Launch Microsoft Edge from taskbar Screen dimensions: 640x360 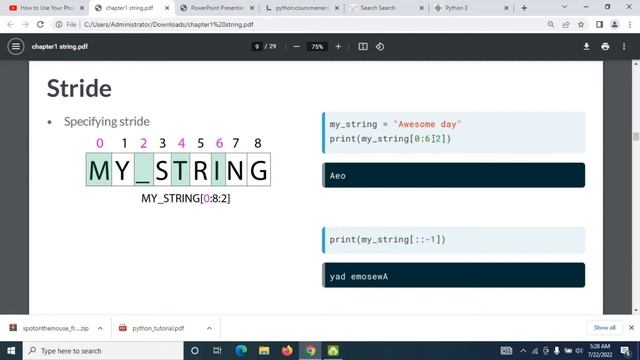241,351
